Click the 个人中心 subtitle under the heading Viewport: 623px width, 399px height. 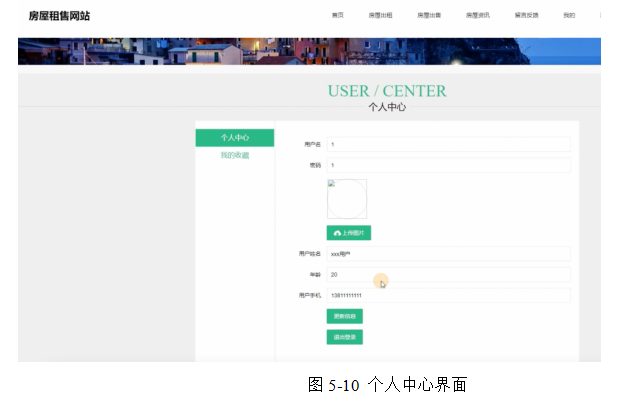[387, 107]
